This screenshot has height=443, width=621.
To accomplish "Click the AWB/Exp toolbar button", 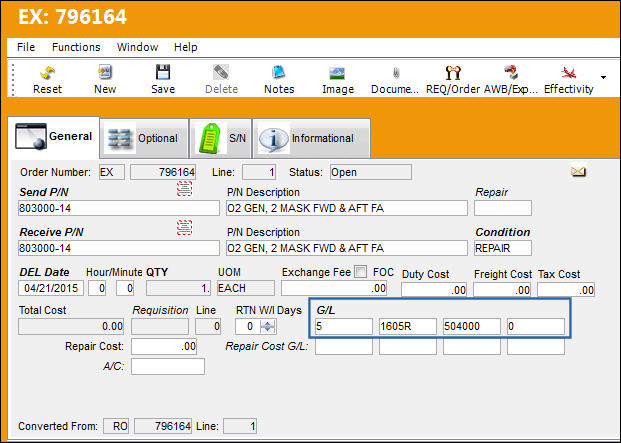I will (511, 80).
